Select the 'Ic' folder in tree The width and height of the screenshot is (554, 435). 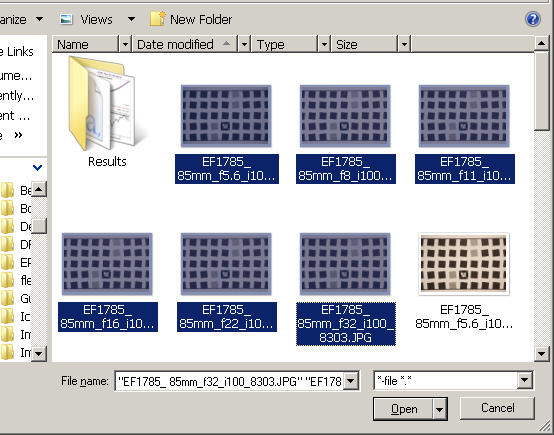pos(16,316)
